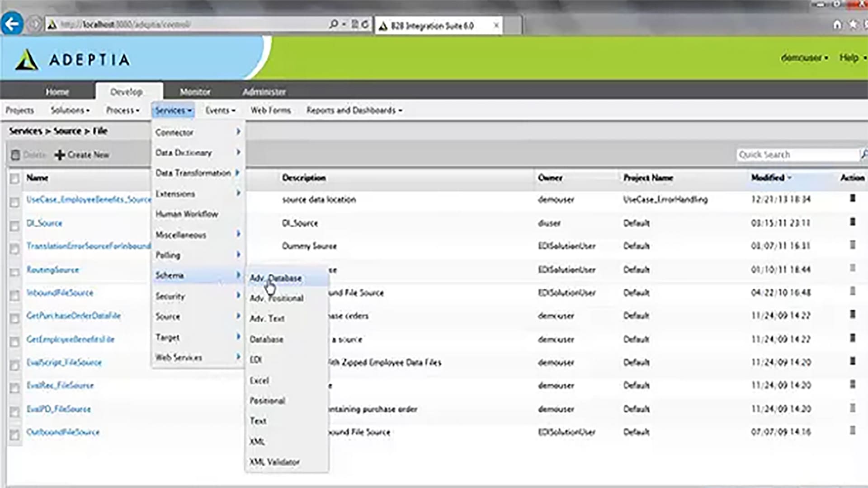This screenshot has height=488, width=868.
Task: Switch to the Monitor tab
Action: [x=195, y=92]
